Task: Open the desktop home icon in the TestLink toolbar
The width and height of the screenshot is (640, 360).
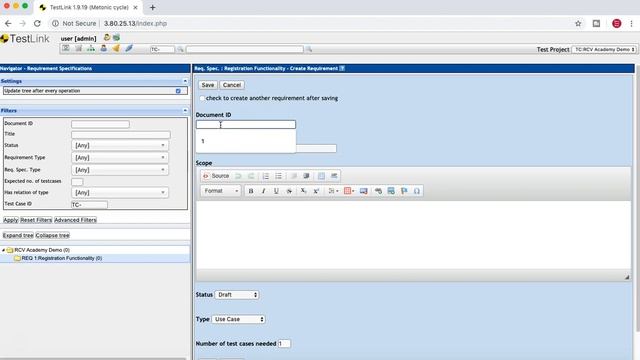Action: click(66, 49)
